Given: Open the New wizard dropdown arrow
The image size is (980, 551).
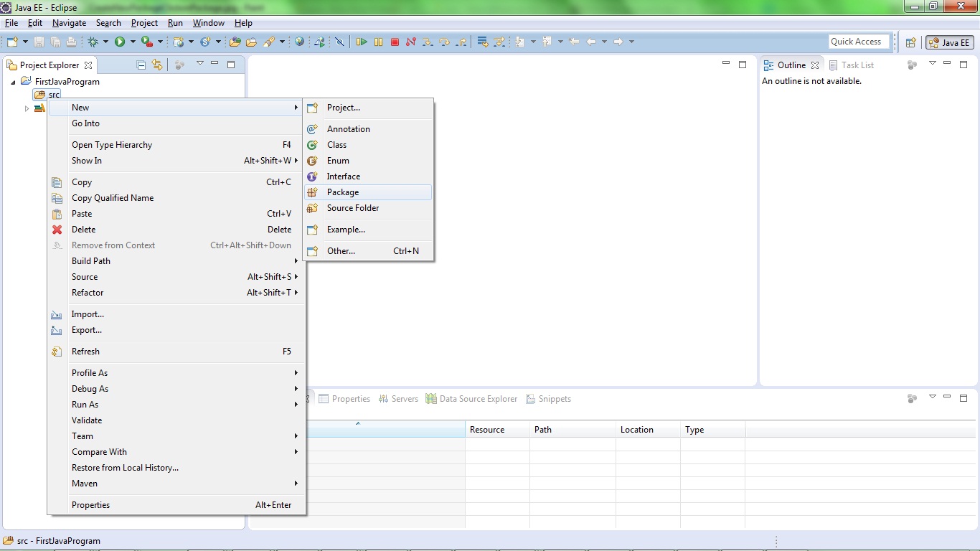Looking at the screenshot, I should click(25, 42).
